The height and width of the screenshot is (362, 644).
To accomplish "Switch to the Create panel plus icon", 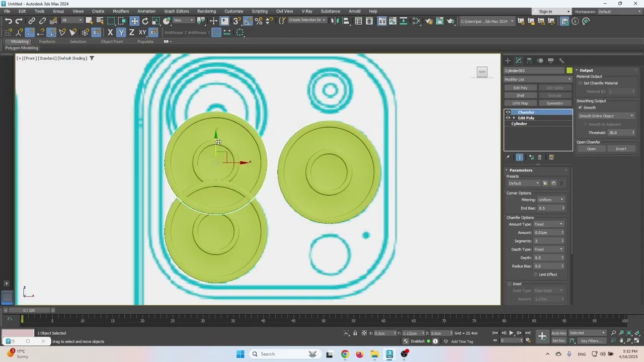I will 508,60.
